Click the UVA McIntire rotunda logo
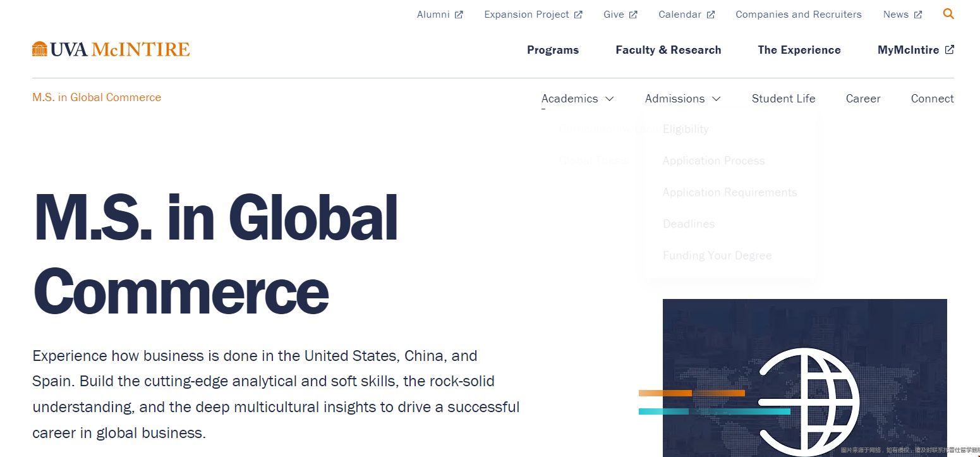 point(111,49)
